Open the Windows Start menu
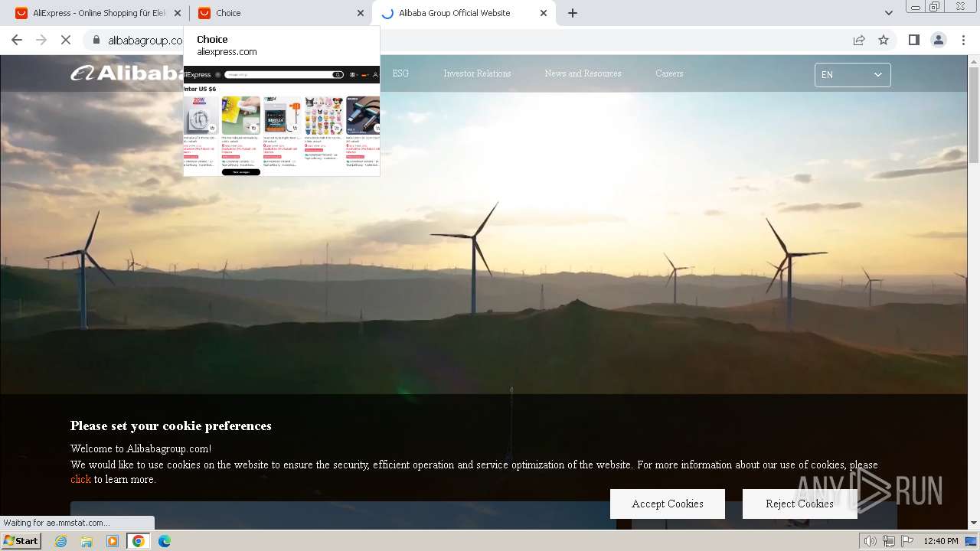The height and width of the screenshot is (551, 980). (21, 541)
